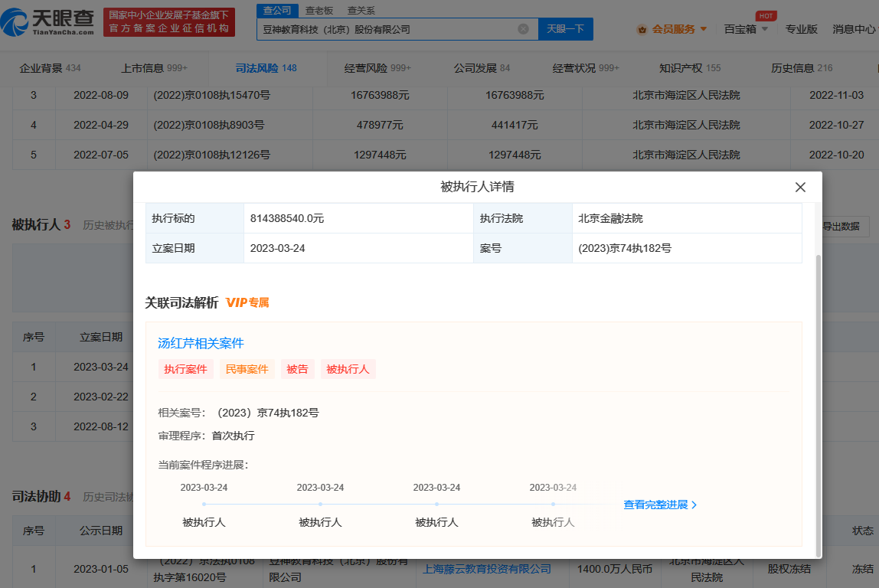Select the first 2023-03-24 timeline node
Image resolution: width=879 pixels, height=588 pixels.
click(x=204, y=504)
